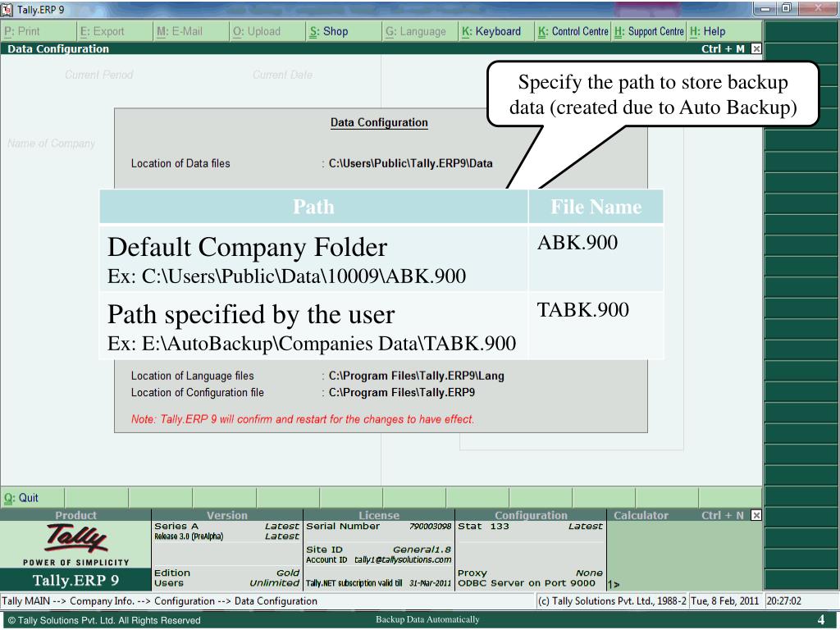Click the P: Print button
Image resolution: width=840 pixels, height=630 pixels.
point(39,32)
